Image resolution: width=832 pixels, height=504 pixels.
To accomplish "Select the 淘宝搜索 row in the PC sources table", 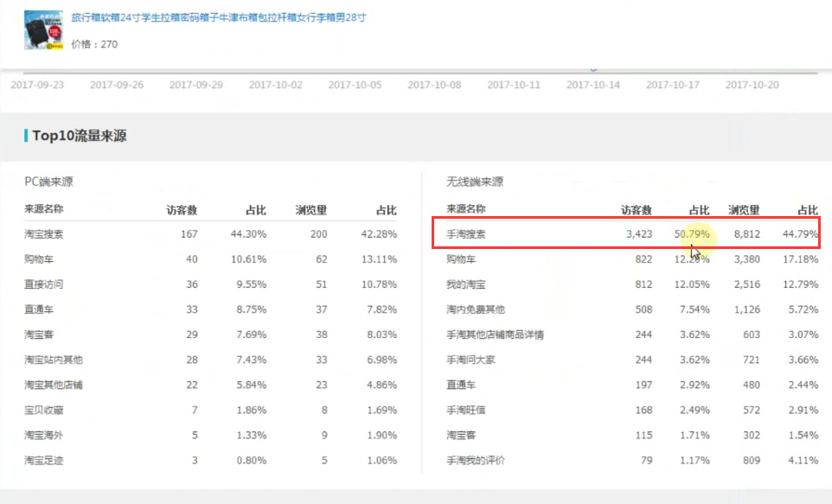I will point(44,234).
